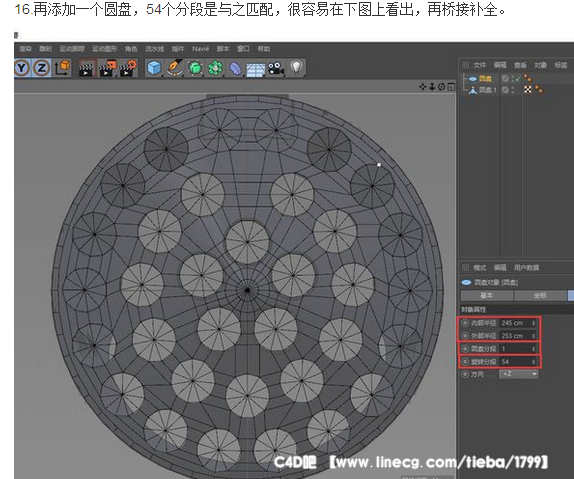Toggle the Y axis lock button

pos(22,68)
